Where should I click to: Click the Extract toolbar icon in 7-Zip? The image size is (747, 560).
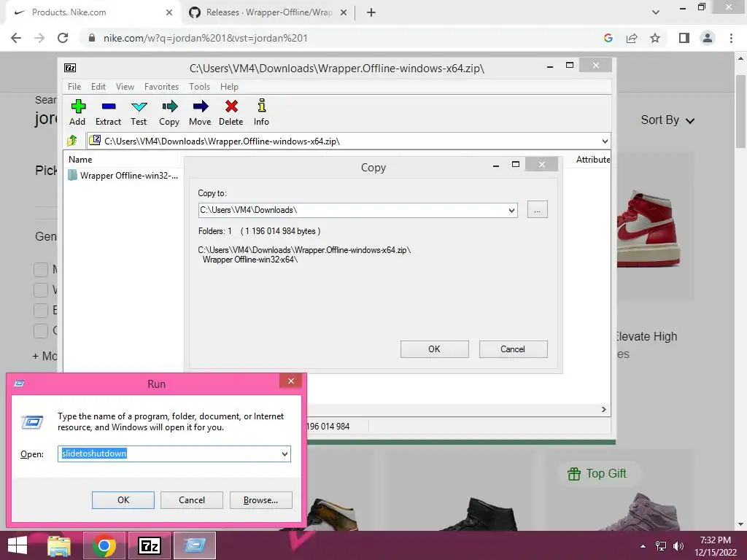click(108, 112)
